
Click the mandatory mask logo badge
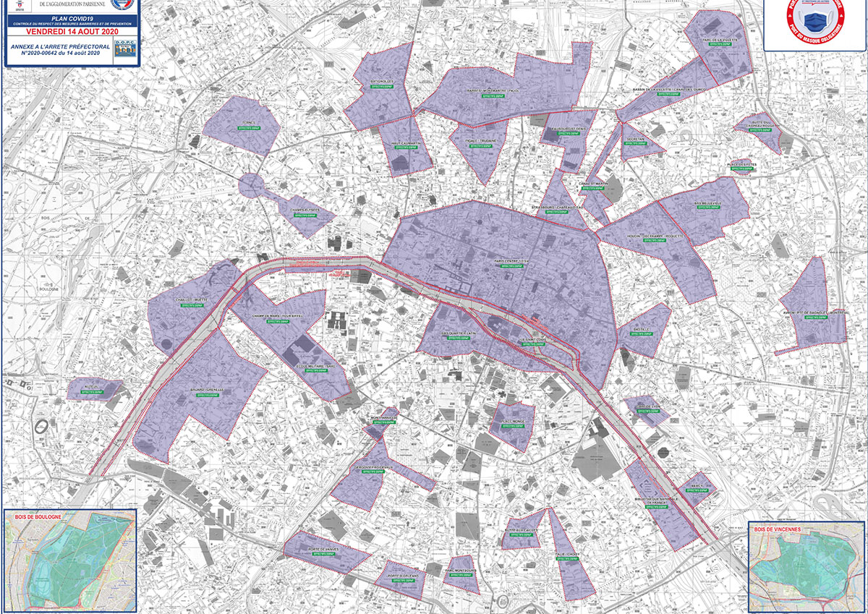[x=815, y=20]
